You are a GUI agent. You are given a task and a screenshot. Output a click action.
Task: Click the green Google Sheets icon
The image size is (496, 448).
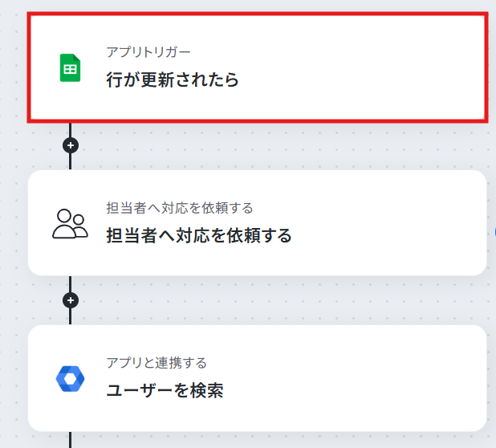71,68
